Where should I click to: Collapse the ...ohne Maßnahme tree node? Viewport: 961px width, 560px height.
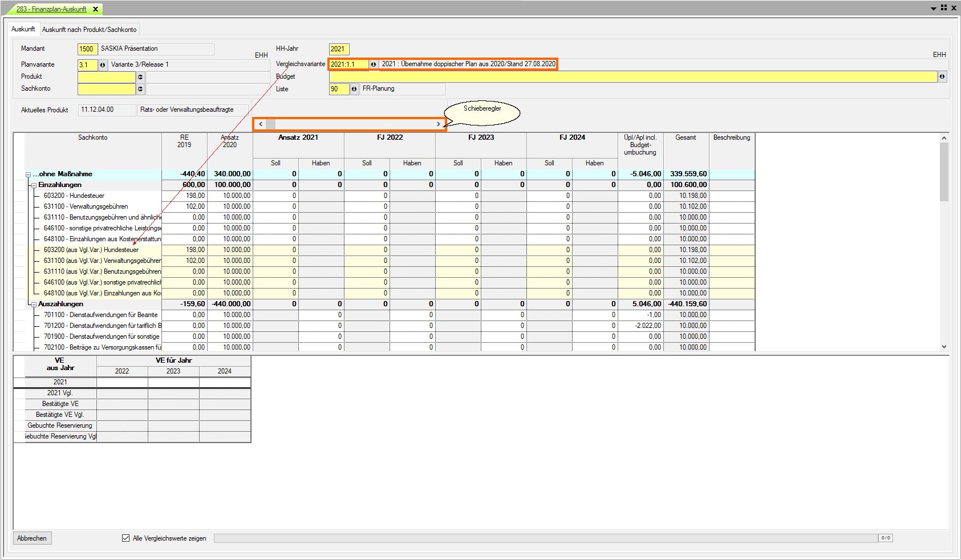click(x=28, y=175)
